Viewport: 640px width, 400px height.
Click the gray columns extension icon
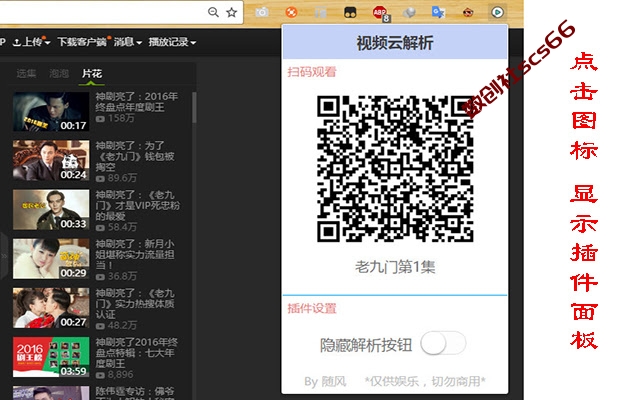[x=320, y=13]
